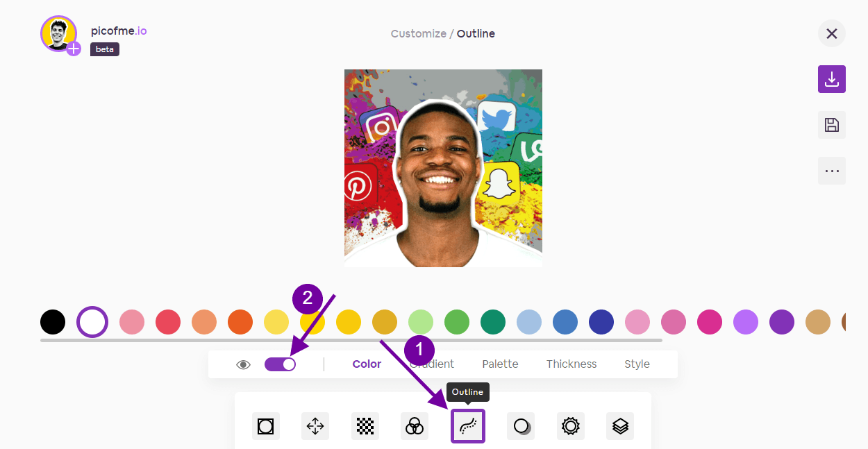The height and width of the screenshot is (449, 868).
Task: Open the three-circles filter tool
Action: pos(415,426)
